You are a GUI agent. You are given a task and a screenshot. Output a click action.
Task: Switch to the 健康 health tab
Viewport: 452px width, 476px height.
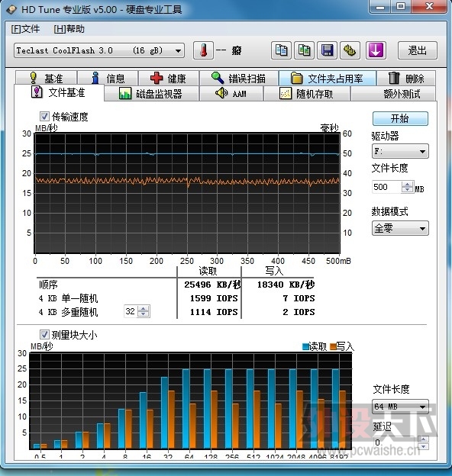pos(169,79)
